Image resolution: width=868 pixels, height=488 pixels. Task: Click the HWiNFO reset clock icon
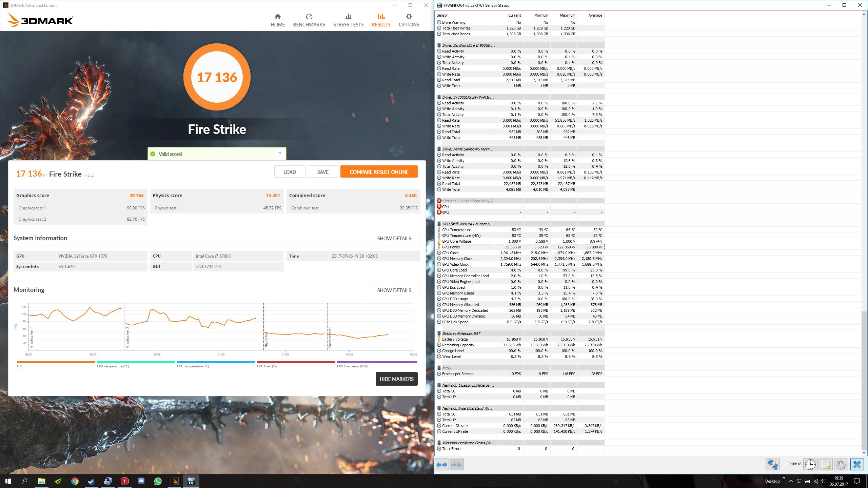click(810, 464)
